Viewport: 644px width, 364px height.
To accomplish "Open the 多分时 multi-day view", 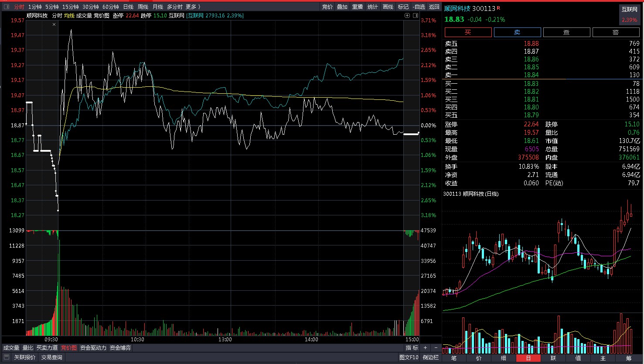I will (175, 7).
